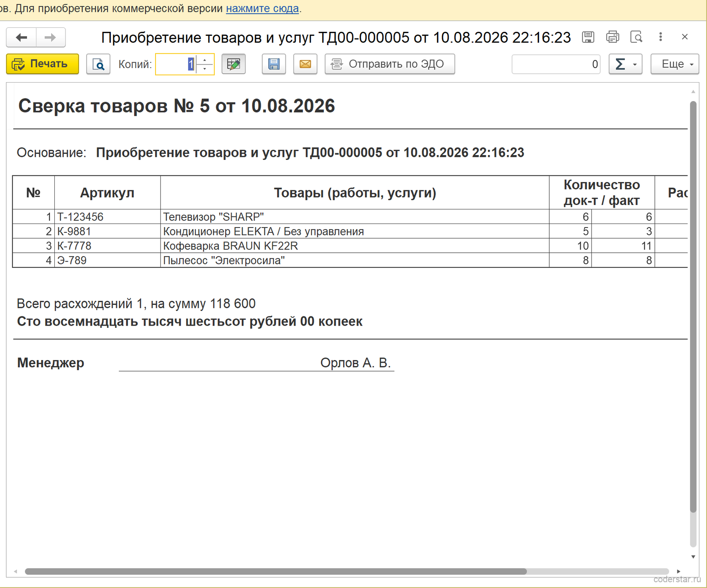The width and height of the screenshot is (707, 588).
Task: Click Товары (работы, услуги) column header
Action: coord(355,193)
